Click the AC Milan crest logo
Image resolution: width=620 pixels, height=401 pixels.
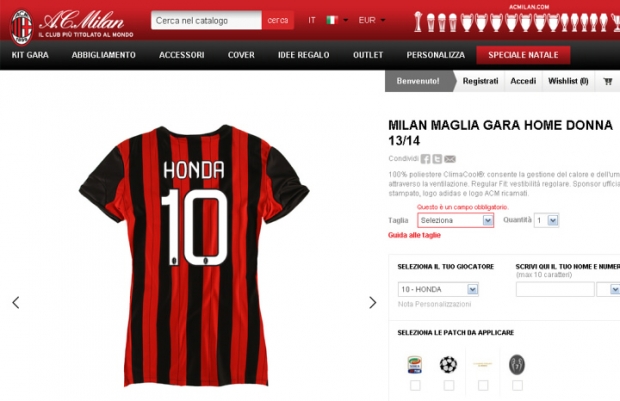pyautogui.click(x=21, y=27)
